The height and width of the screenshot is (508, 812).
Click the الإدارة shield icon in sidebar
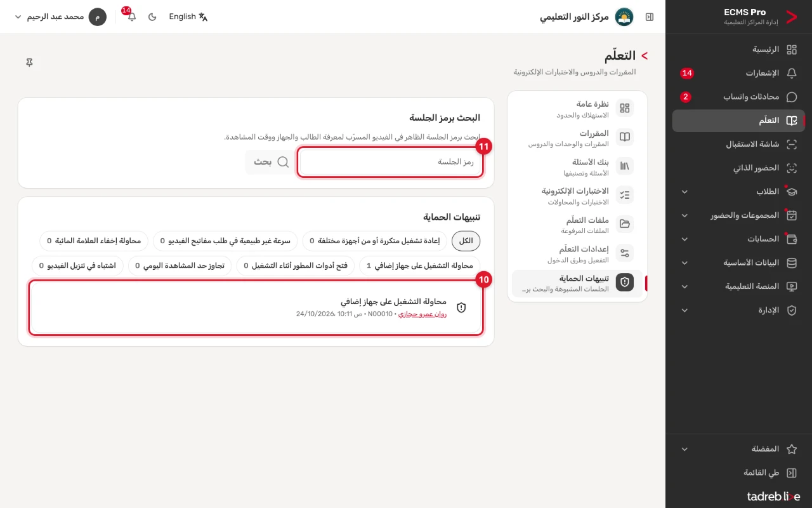(791, 311)
